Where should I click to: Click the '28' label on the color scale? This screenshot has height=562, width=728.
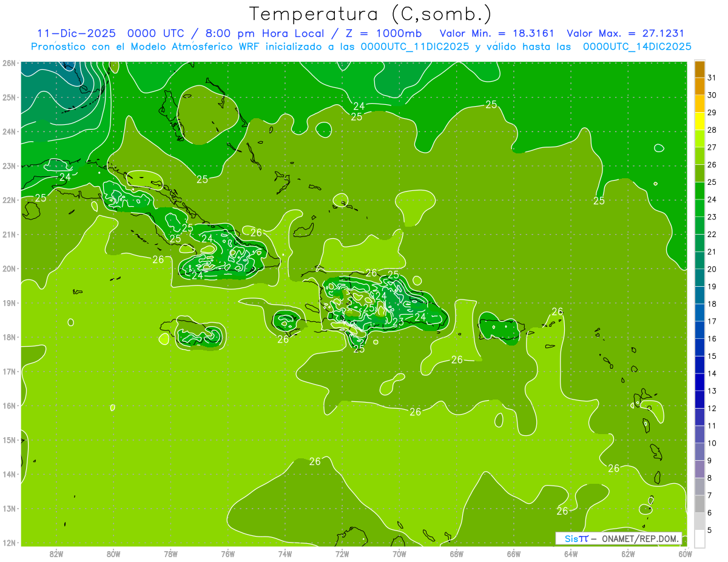[x=712, y=130]
